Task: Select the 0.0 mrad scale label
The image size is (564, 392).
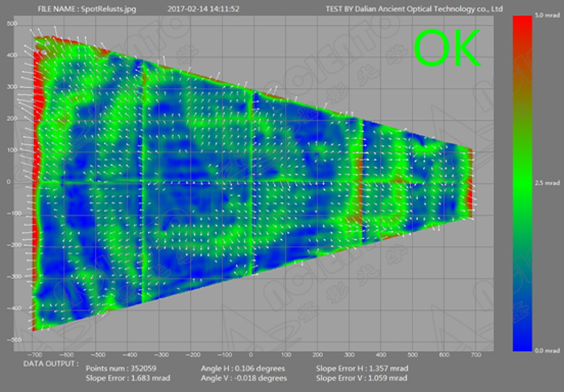Action: [x=547, y=351]
